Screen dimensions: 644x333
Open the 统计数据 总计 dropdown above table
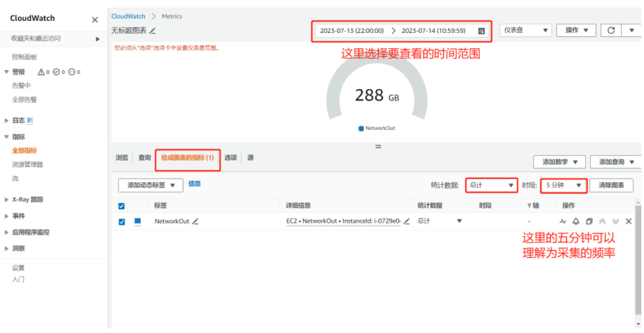tap(491, 185)
